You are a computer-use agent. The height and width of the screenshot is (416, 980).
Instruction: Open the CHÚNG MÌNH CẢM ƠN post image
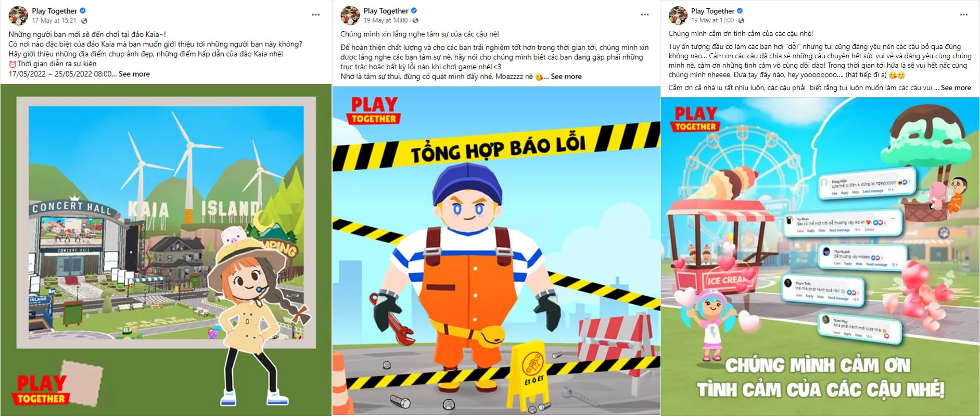pos(820,256)
